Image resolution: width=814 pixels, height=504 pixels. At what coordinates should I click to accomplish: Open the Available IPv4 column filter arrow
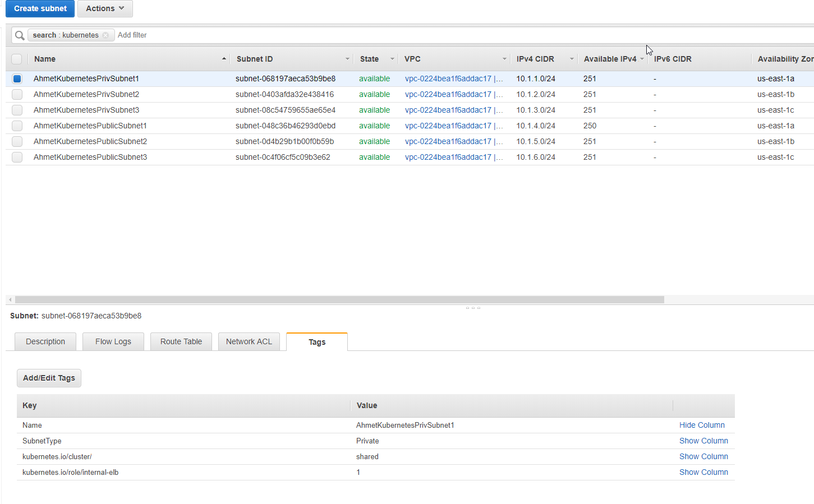[642, 59]
